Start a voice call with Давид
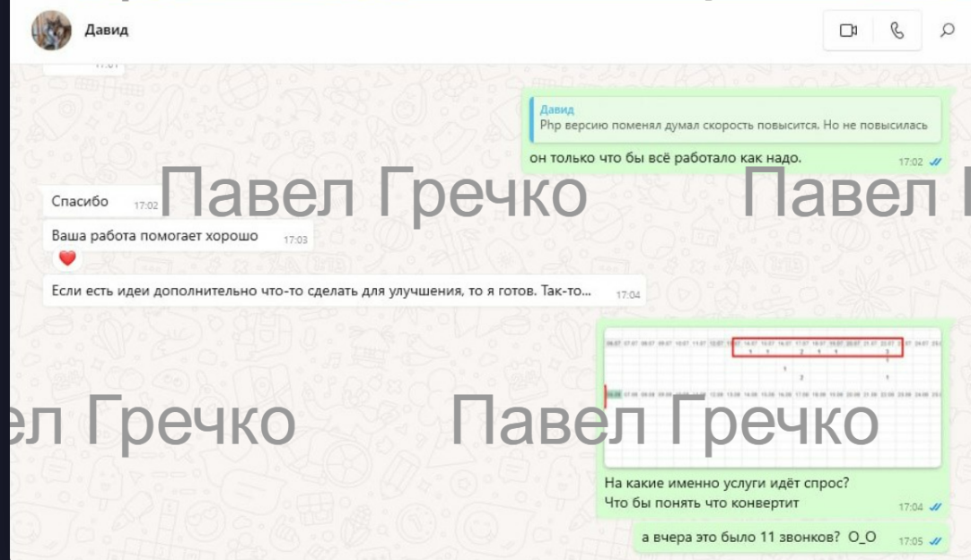This screenshot has height=560, width=971. click(x=897, y=31)
